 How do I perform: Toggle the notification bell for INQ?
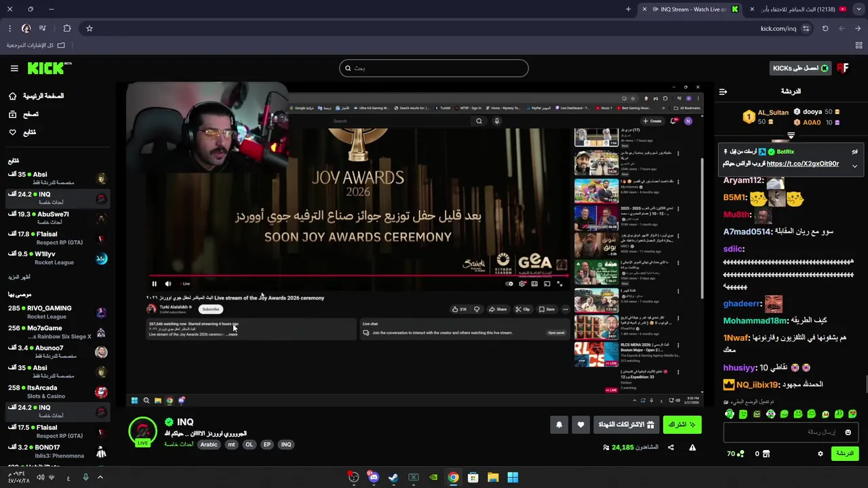[x=559, y=425]
